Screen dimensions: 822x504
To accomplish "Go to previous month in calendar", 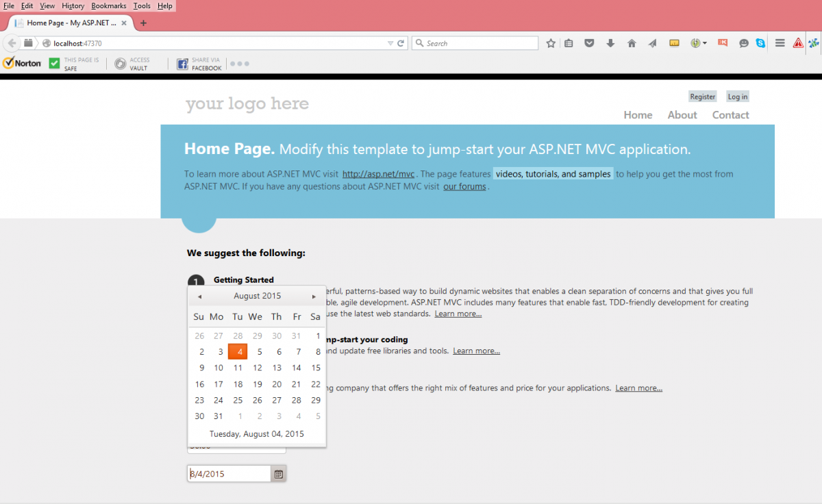I will [199, 297].
